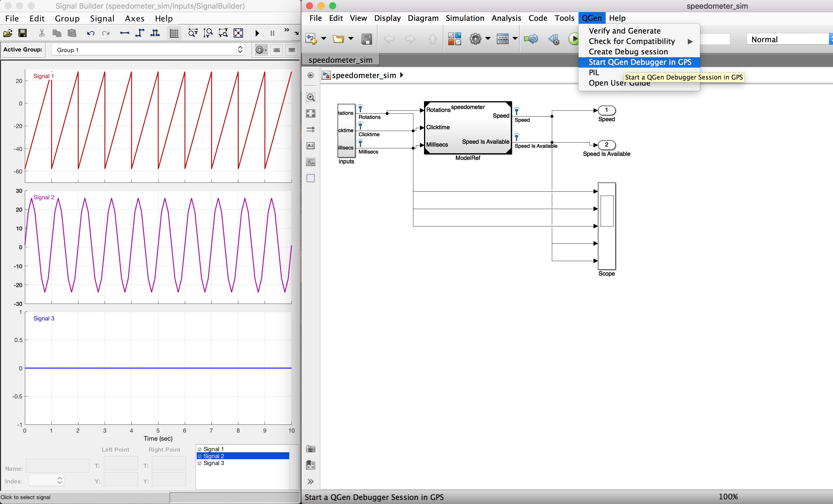Expand the palette double-chevron at bottom
Image resolution: width=833 pixels, height=504 pixels.
[310, 481]
